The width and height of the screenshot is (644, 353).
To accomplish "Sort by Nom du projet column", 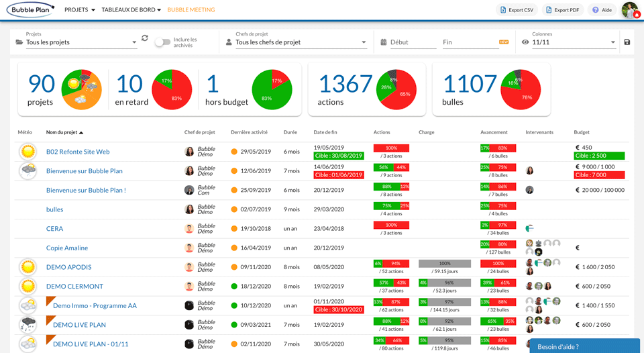I will pos(64,132).
